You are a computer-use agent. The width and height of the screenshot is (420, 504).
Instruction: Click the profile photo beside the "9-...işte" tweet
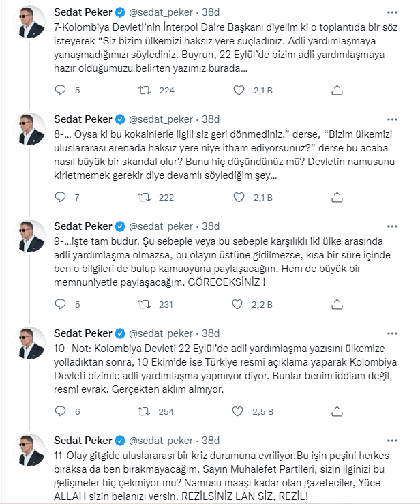point(30,236)
